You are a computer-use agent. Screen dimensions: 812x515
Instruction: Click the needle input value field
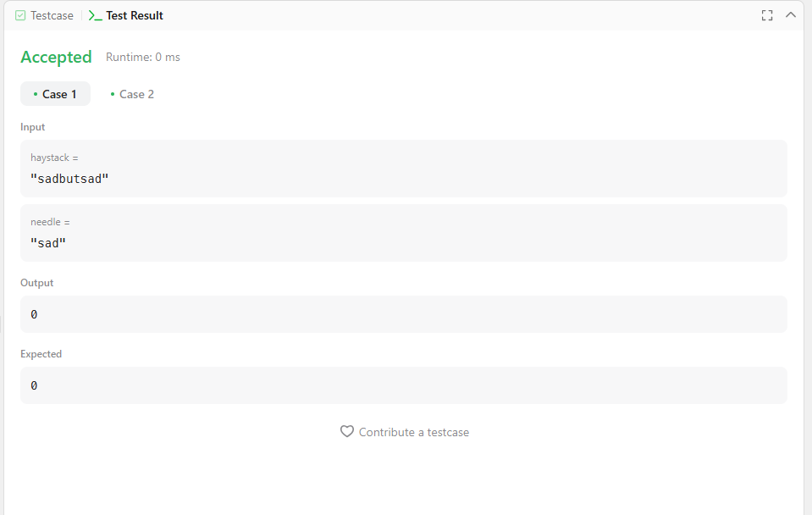[x=403, y=233]
